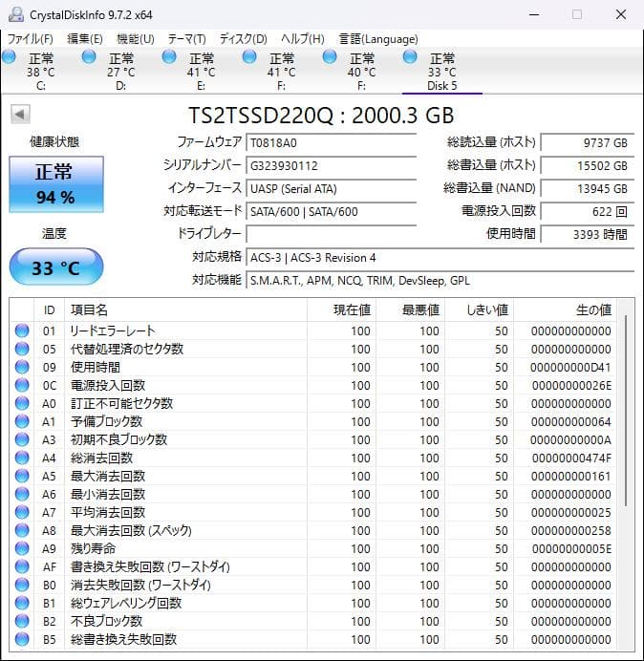Select the 40 °C F: disk tab
Screen dimensions: 644x661
pos(361,71)
